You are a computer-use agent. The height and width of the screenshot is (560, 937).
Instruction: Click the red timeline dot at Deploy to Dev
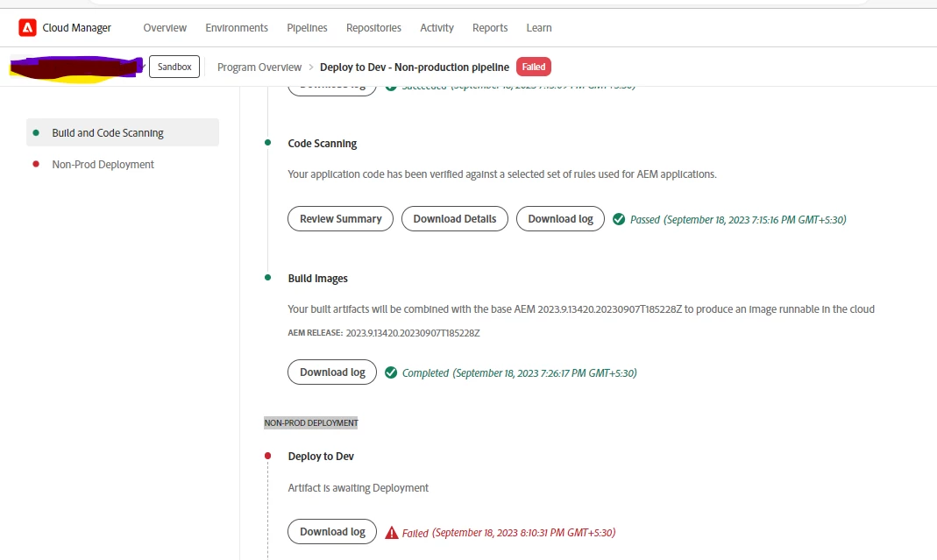(x=267, y=456)
